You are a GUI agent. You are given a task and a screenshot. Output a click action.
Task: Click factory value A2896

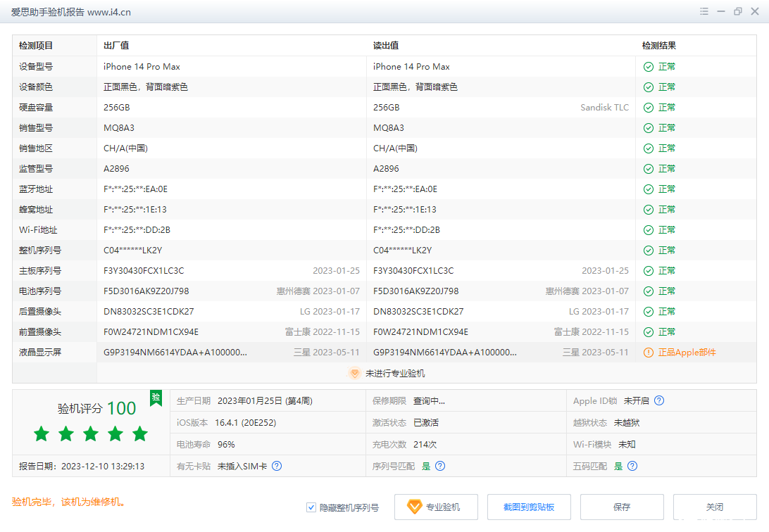pos(116,168)
